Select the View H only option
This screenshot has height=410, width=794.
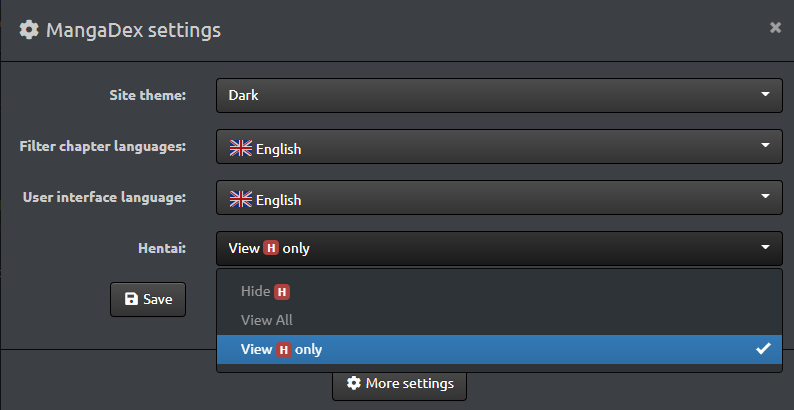click(499, 349)
